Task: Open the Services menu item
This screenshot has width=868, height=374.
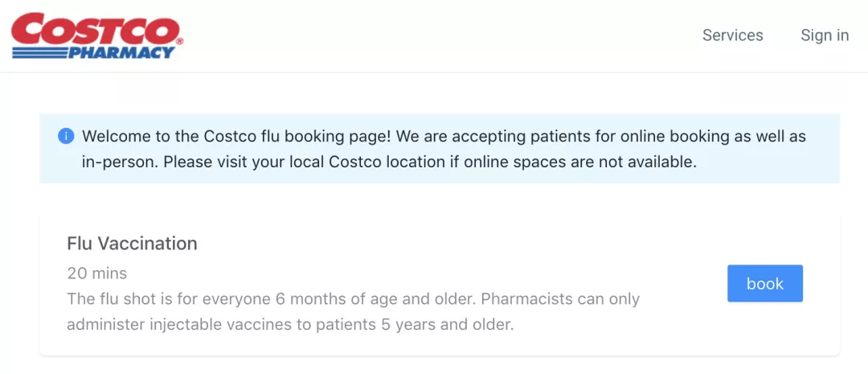Action: (732, 35)
